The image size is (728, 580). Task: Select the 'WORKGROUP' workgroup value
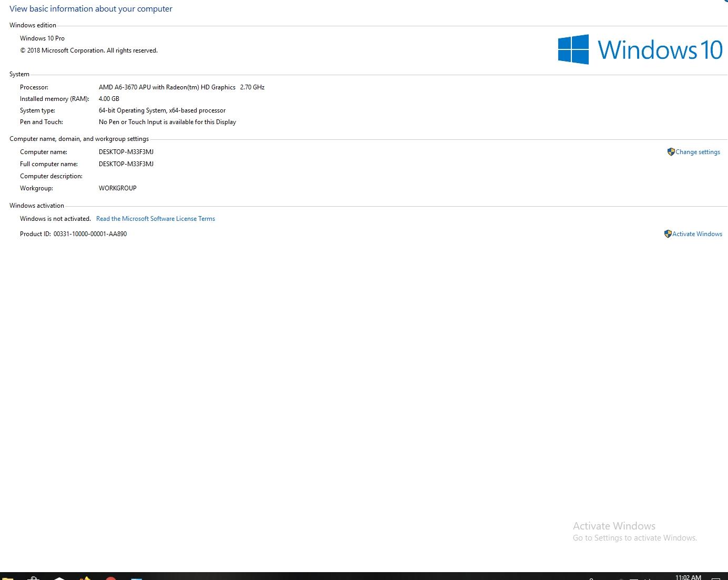coord(118,188)
